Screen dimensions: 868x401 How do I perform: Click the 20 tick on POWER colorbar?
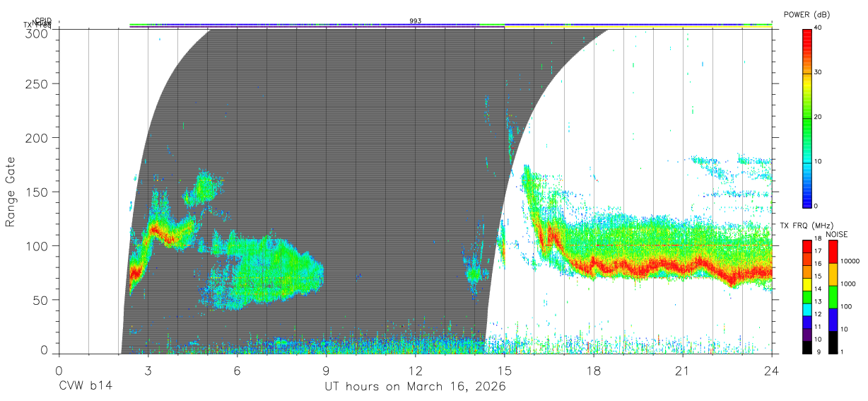(x=818, y=117)
